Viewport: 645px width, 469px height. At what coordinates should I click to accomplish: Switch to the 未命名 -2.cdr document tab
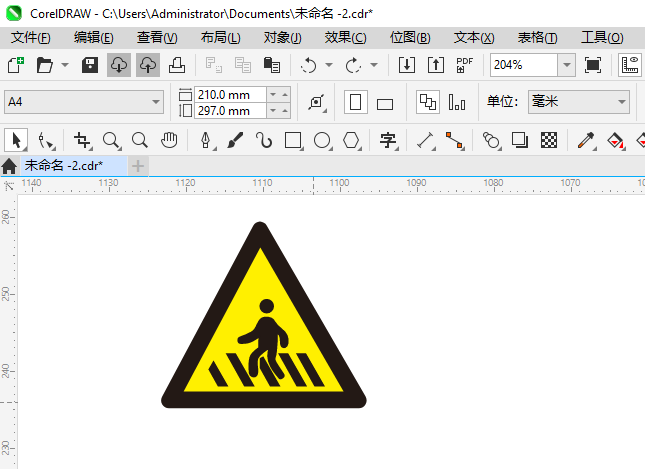click(74, 166)
